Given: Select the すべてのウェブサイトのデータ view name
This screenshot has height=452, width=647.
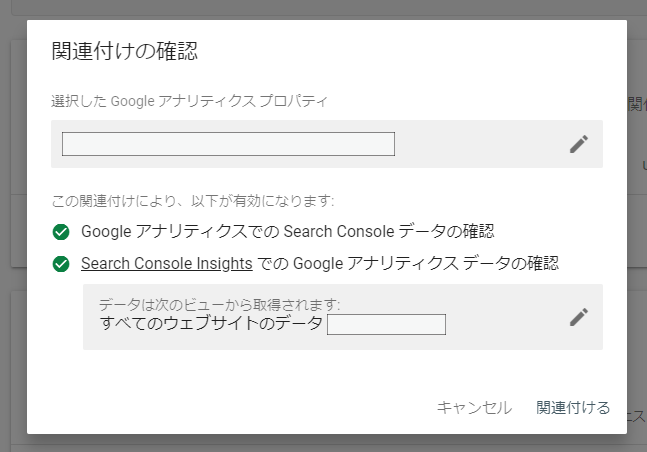Looking at the screenshot, I should click(211, 323).
